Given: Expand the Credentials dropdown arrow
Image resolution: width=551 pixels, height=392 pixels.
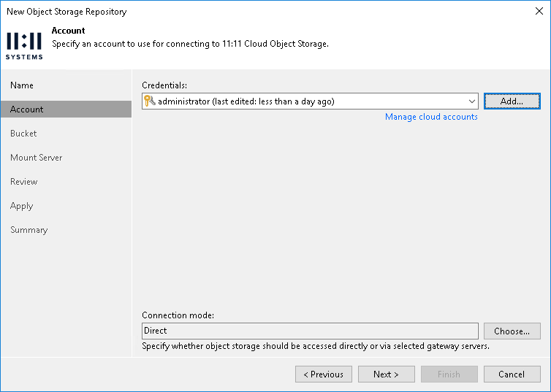Looking at the screenshot, I should tap(471, 101).
